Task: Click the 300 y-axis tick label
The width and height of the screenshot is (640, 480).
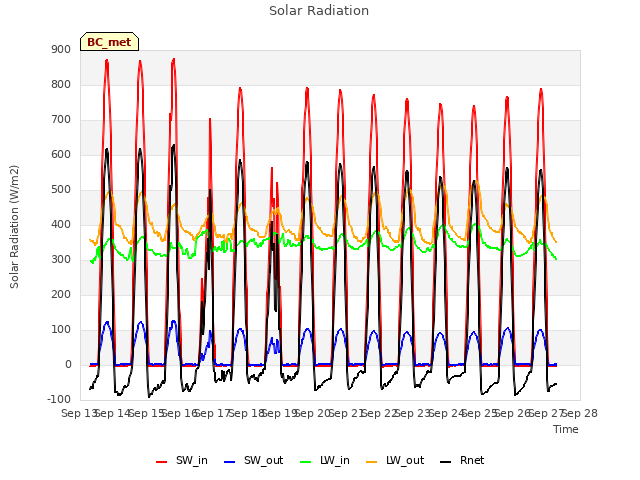Action: (x=61, y=260)
